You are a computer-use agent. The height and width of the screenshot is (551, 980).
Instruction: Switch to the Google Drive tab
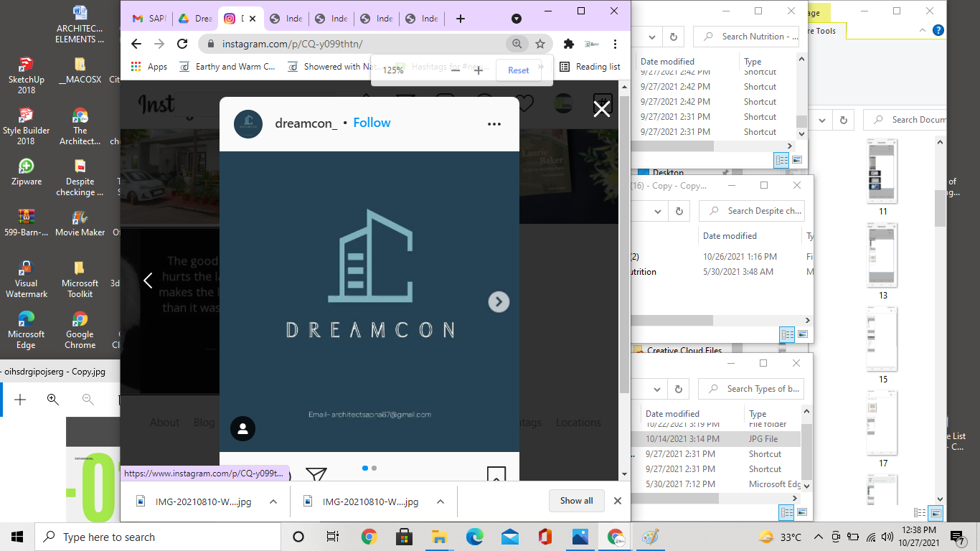coord(194,19)
